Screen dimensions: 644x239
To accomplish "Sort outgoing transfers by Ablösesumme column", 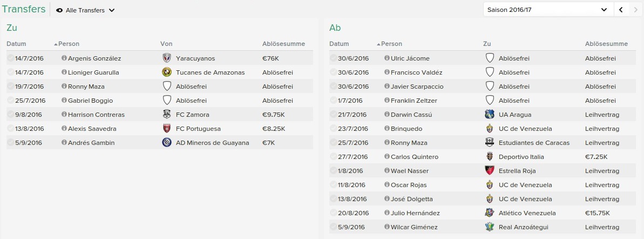I will click(606, 44).
